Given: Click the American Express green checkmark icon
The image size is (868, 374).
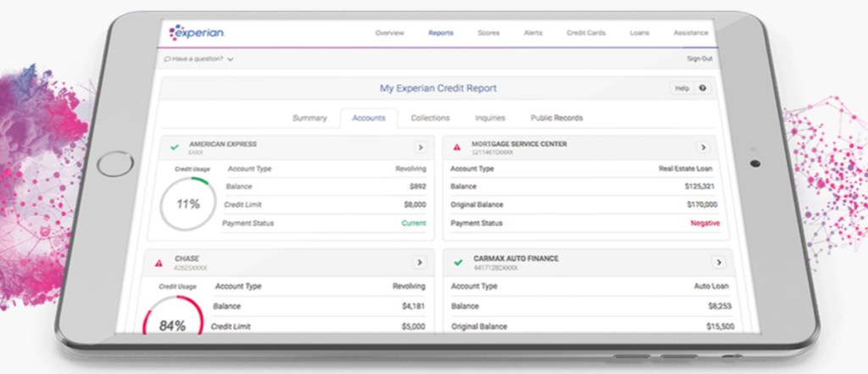Looking at the screenshot, I should (x=175, y=147).
